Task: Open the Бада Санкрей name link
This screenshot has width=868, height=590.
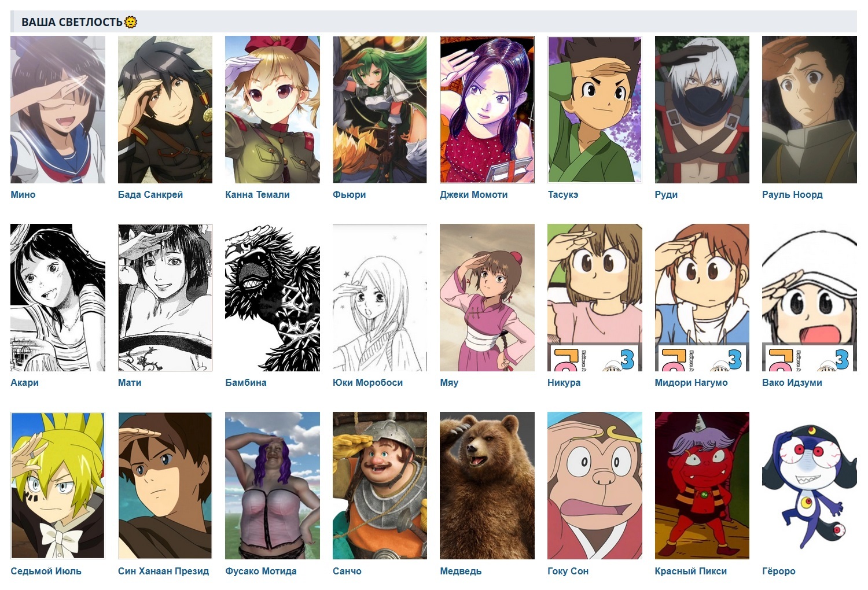Action: click(150, 194)
